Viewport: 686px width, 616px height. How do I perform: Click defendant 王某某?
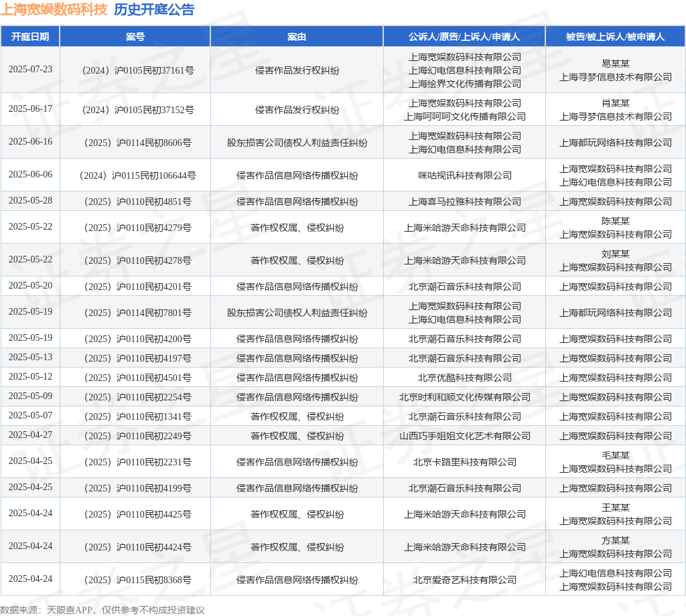click(616, 508)
